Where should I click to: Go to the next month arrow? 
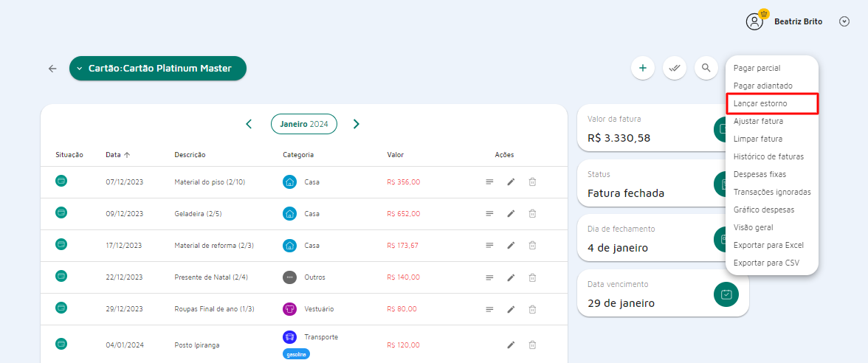[x=356, y=124]
